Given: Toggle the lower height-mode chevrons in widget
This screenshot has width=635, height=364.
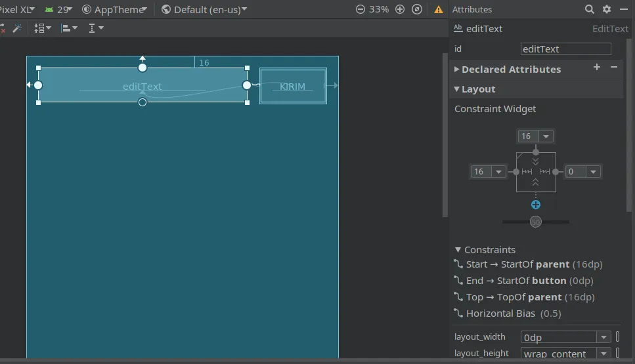Looking at the screenshot, I should (535, 182).
